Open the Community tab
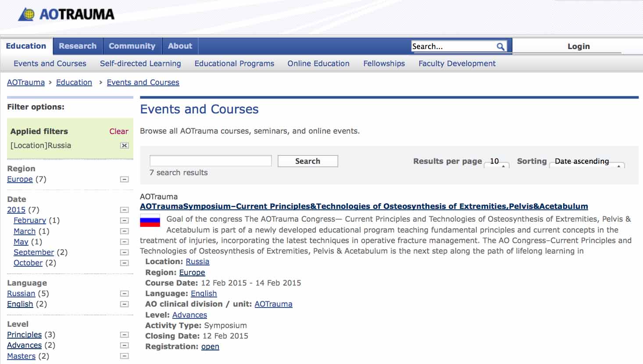 (x=132, y=46)
